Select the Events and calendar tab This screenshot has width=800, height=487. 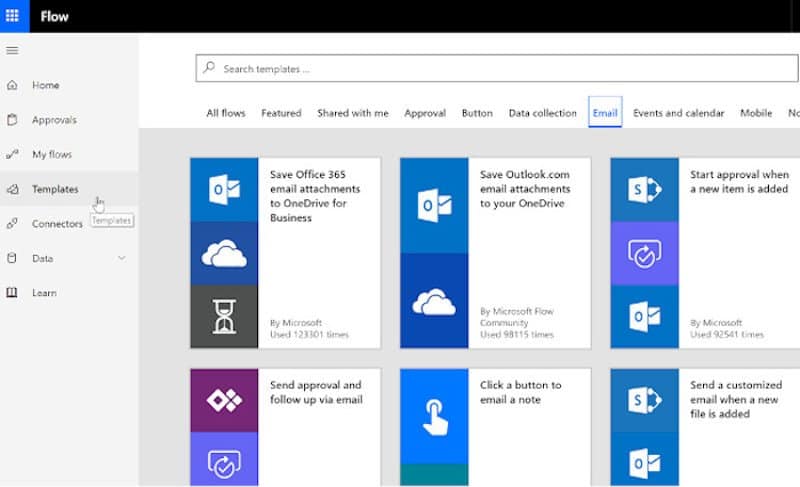[x=679, y=113]
